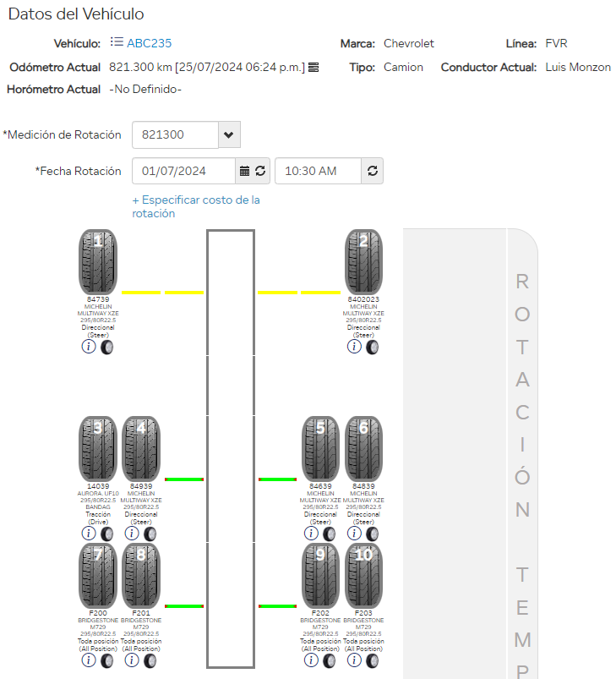Click Especificar costo de la rotación link

point(196,206)
